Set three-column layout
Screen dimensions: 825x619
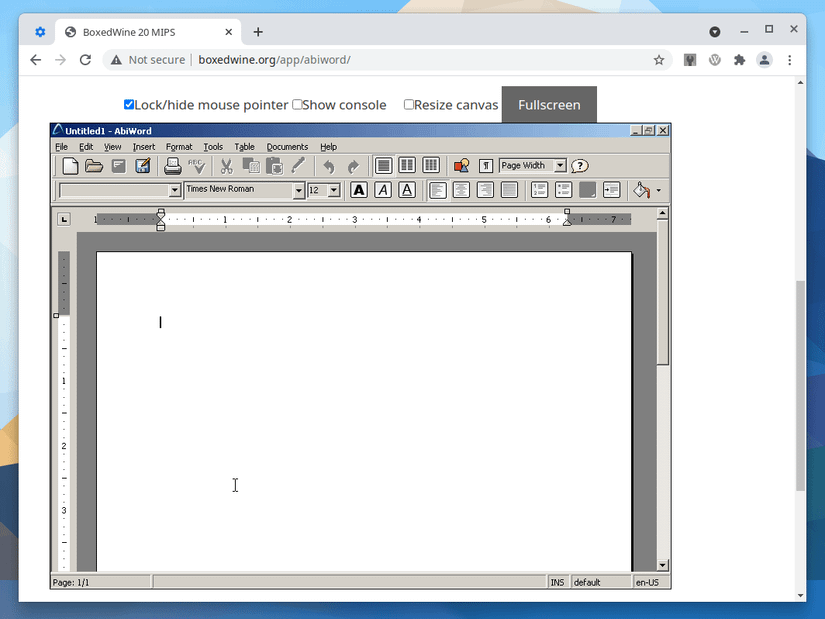point(431,166)
